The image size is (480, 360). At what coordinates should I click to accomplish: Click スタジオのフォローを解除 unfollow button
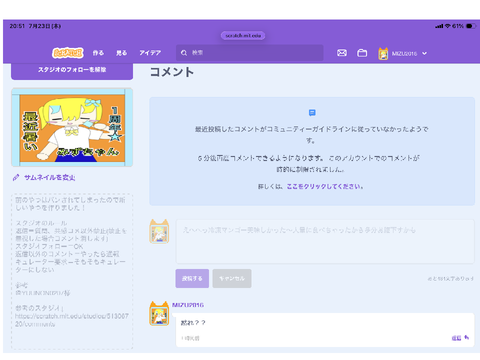point(72,70)
